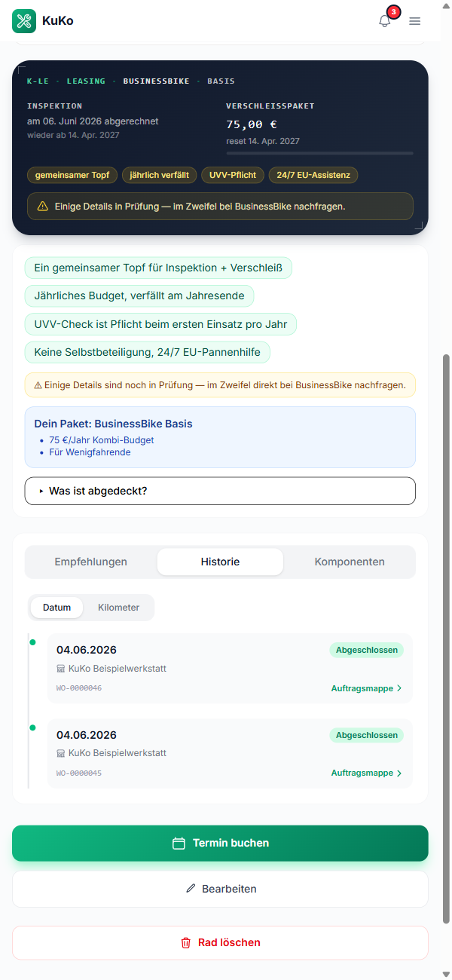Screen dimensions: 452x980
Task: Click the 'jährlich verfällt' tag
Action: click(x=160, y=176)
